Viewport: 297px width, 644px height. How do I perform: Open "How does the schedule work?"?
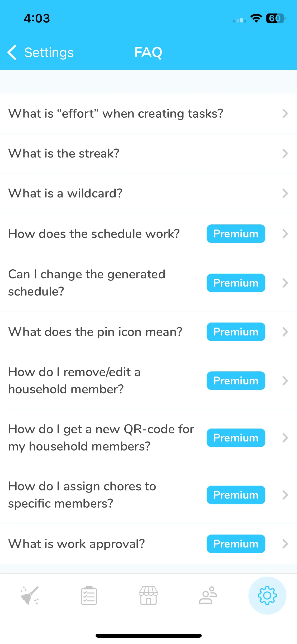coord(148,234)
